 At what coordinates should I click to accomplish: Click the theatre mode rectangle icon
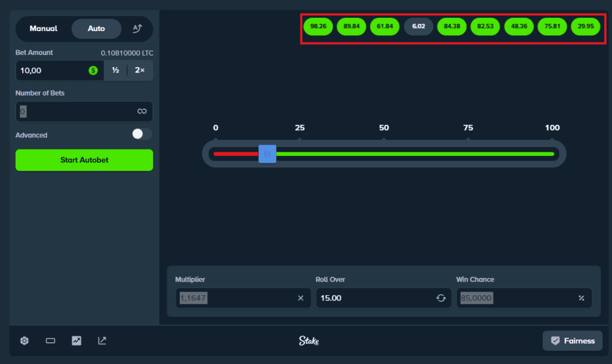click(50, 341)
